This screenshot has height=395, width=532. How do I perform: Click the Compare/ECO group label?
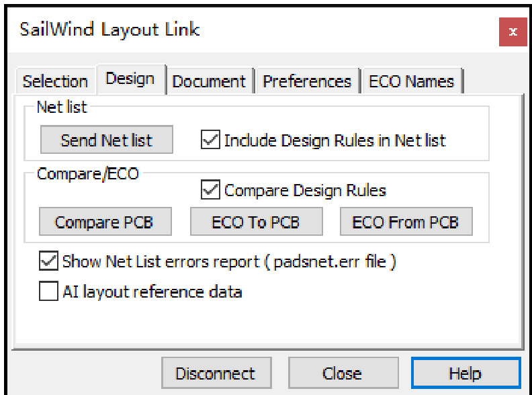88,173
